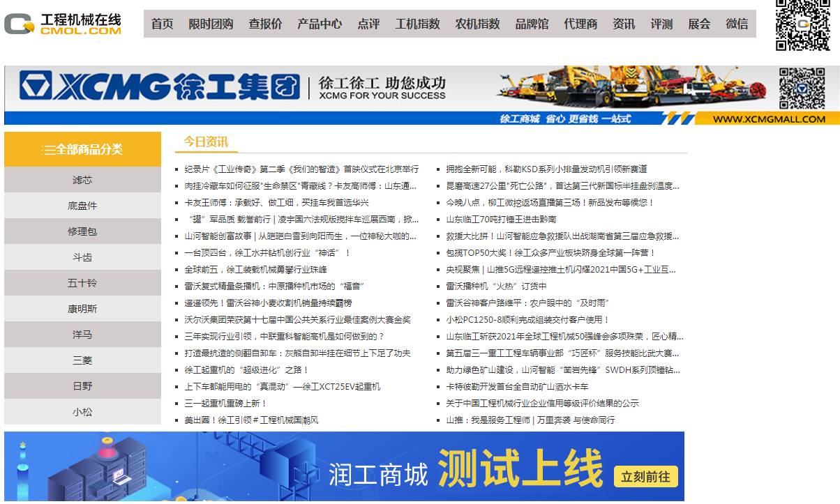This screenshot has height=504, width=840.
Task: Select the 小松 brand category
Action: tap(82, 412)
